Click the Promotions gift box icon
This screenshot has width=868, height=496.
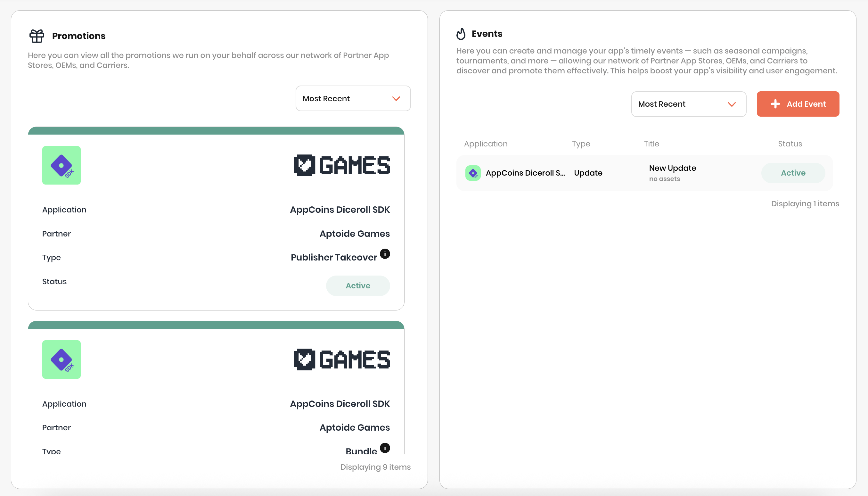(x=37, y=36)
